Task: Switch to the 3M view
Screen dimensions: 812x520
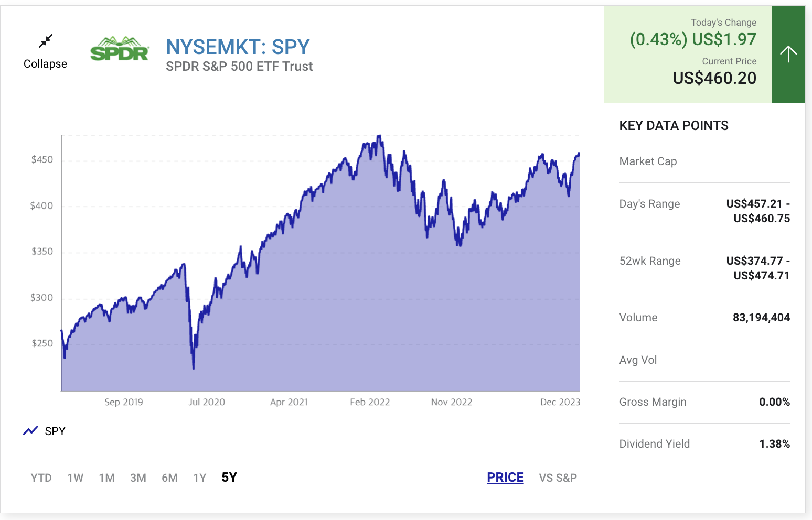Action: pyautogui.click(x=138, y=478)
